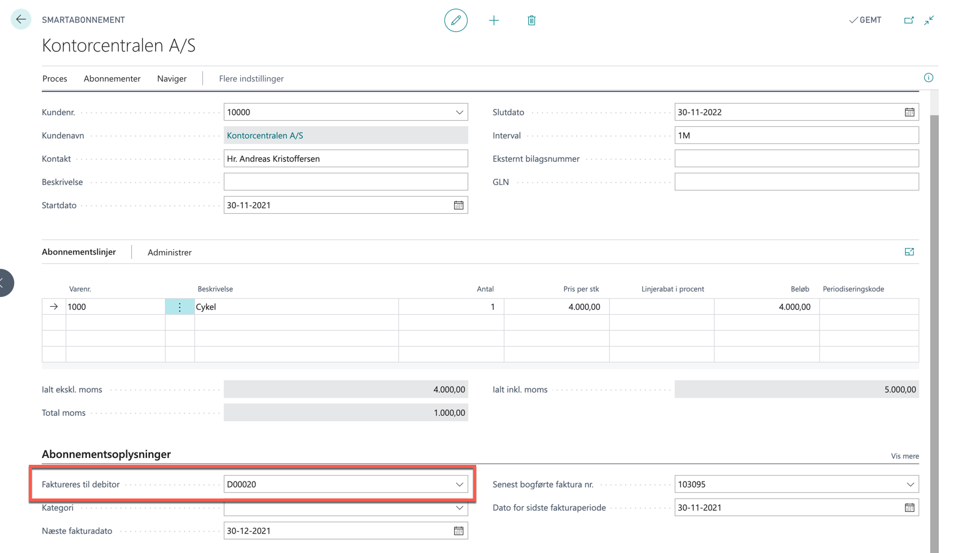Open page in new window icon
Screen dimensions: 980x553
(909, 20)
